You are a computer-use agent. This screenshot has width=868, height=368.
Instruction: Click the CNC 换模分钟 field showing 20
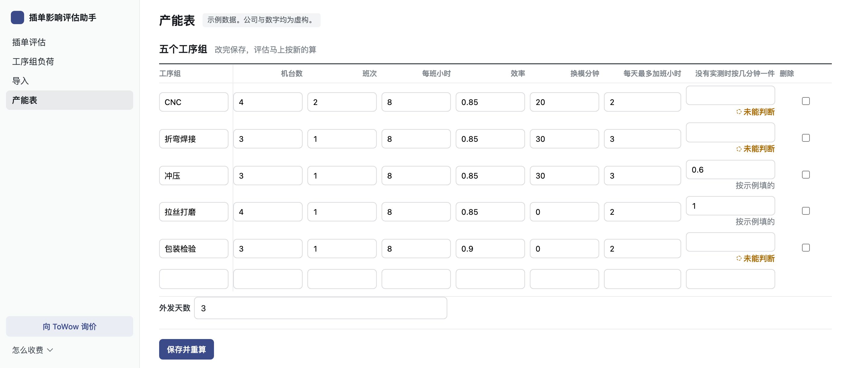[x=565, y=102]
